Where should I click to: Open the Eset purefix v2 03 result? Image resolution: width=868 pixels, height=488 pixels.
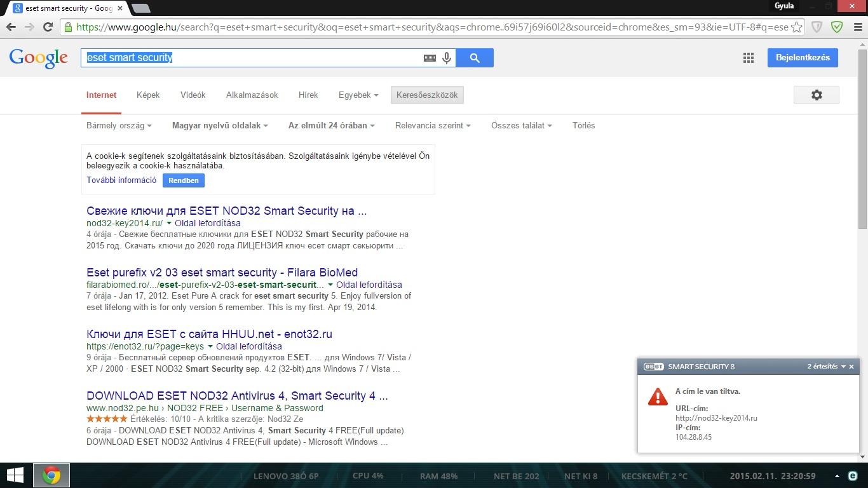[222, 273]
